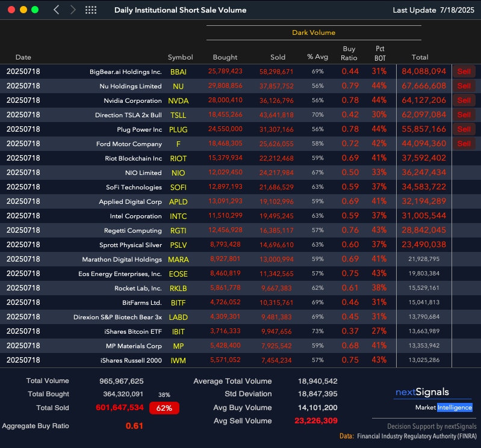Select the RKLB ticker symbol
Viewport: 481px width, 448px height.
(x=178, y=288)
